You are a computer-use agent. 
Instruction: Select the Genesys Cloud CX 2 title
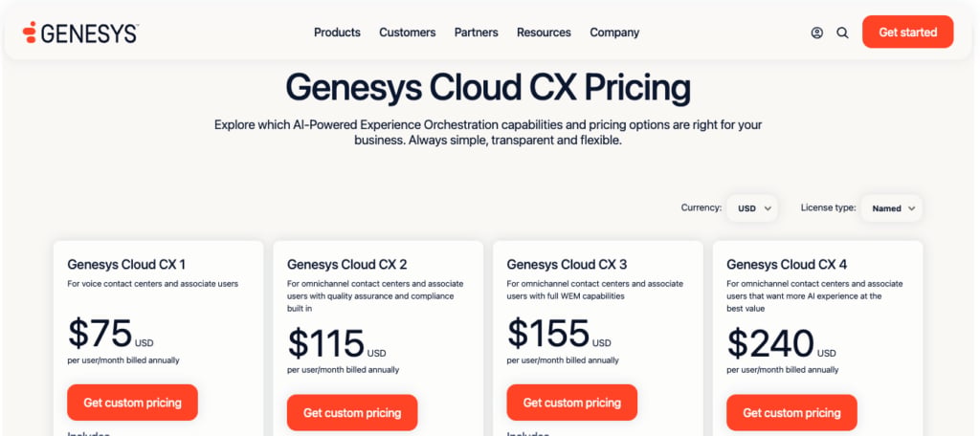coord(346,264)
